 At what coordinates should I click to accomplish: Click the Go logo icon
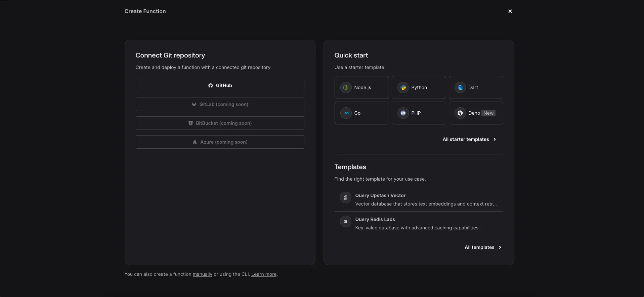point(346,113)
